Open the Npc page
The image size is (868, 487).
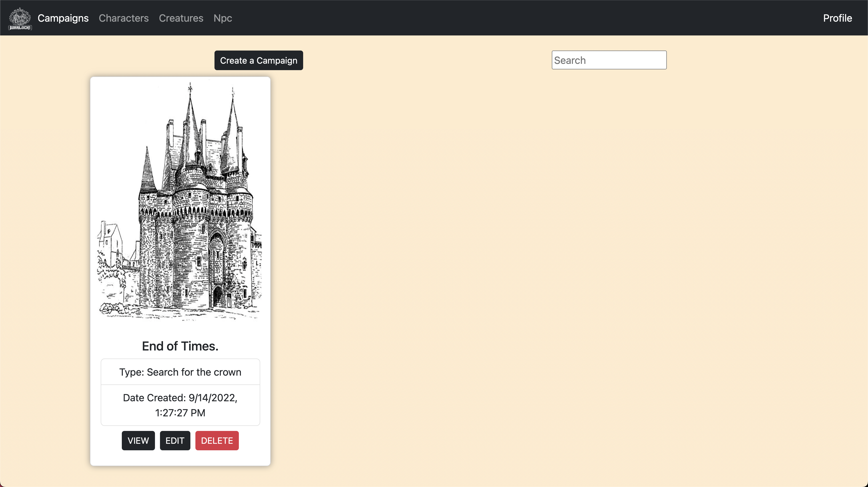coord(222,18)
